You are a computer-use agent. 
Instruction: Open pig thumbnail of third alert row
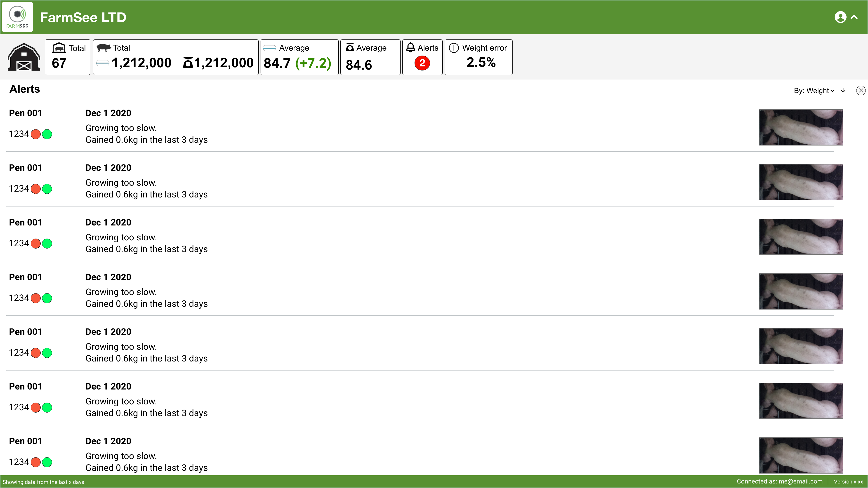[801, 237]
